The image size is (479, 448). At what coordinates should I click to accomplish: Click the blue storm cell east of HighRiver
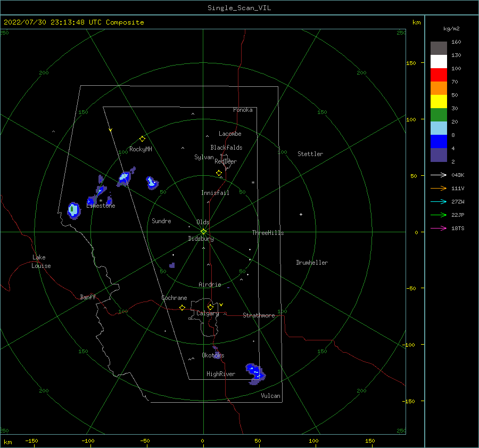coord(255,373)
